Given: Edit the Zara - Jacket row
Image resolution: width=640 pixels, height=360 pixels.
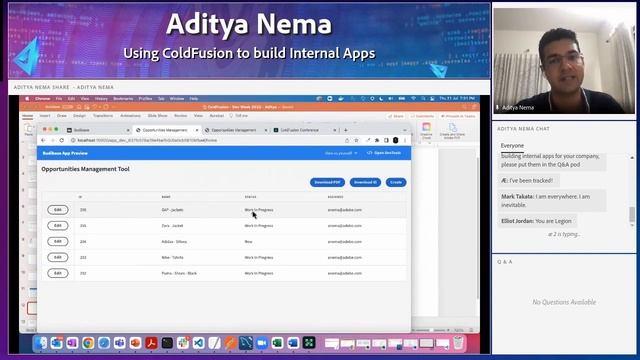Looking at the screenshot, I should click(x=58, y=226).
